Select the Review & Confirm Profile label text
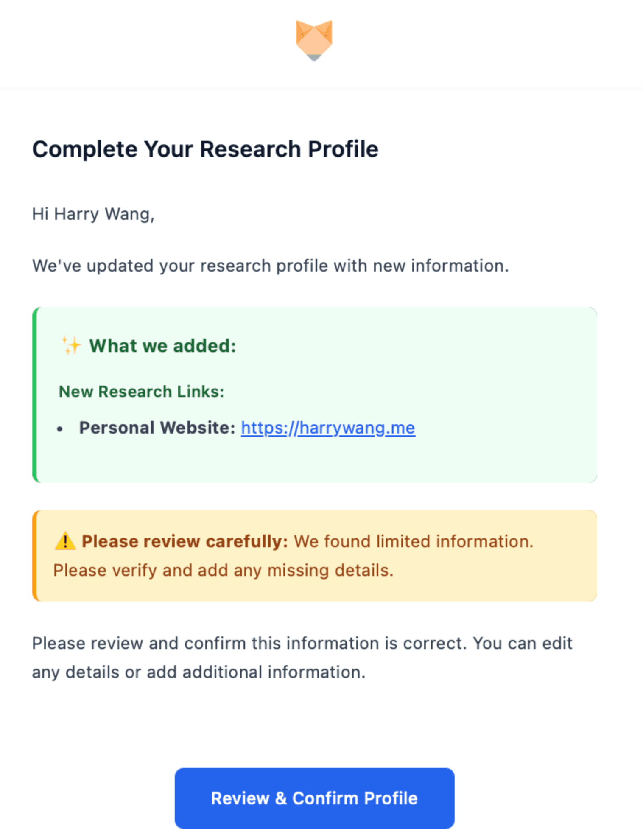 point(314,798)
